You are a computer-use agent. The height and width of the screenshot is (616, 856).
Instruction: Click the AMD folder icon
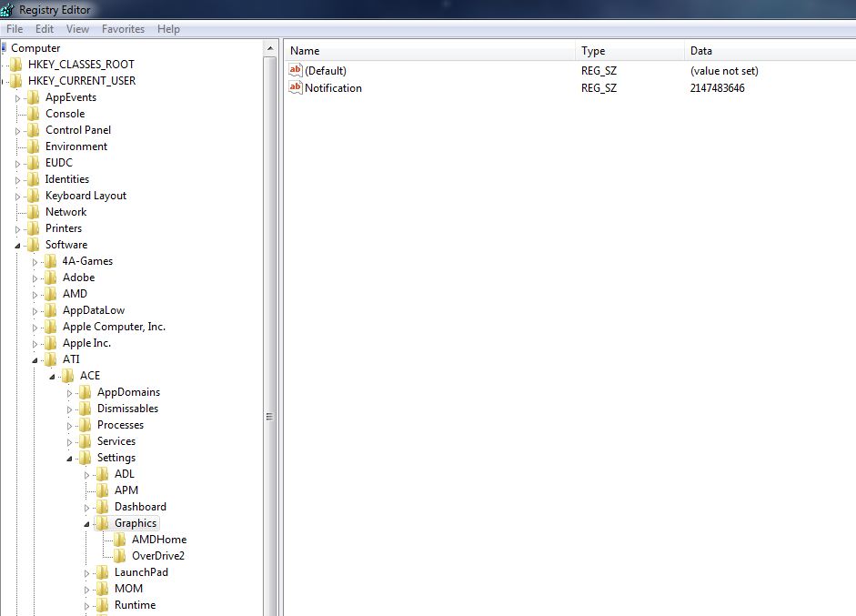[51, 294]
